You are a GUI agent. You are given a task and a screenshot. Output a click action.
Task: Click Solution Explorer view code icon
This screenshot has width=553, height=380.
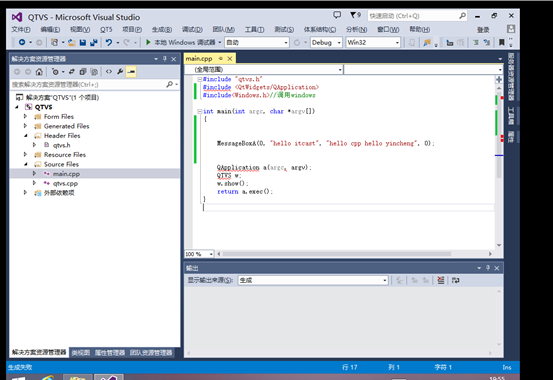(109, 72)
